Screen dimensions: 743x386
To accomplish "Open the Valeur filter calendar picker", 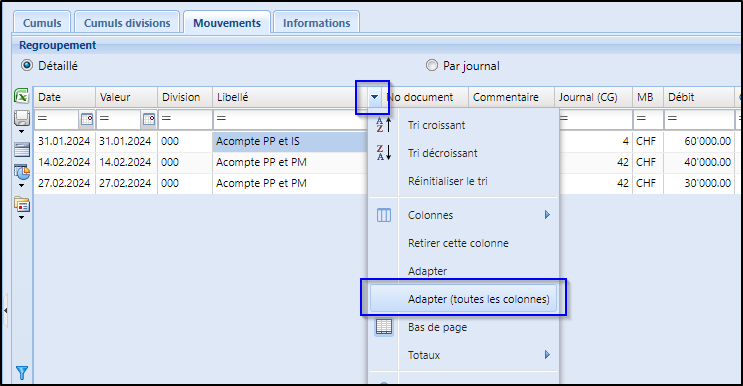I will [149, 119].
